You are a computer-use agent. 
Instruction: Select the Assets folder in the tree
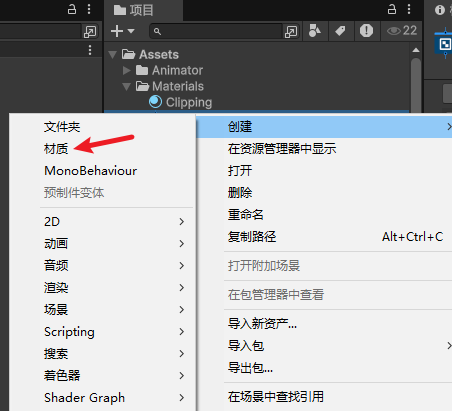(159, 54)
